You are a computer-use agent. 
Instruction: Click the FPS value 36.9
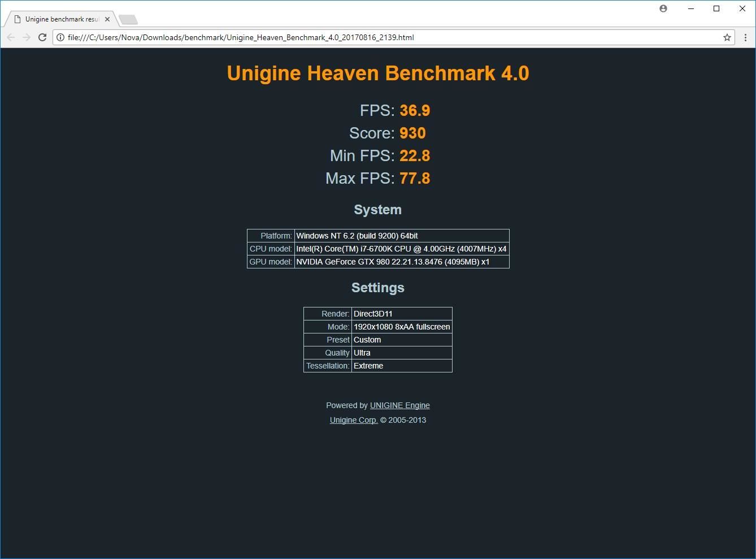tap(415, 110)
